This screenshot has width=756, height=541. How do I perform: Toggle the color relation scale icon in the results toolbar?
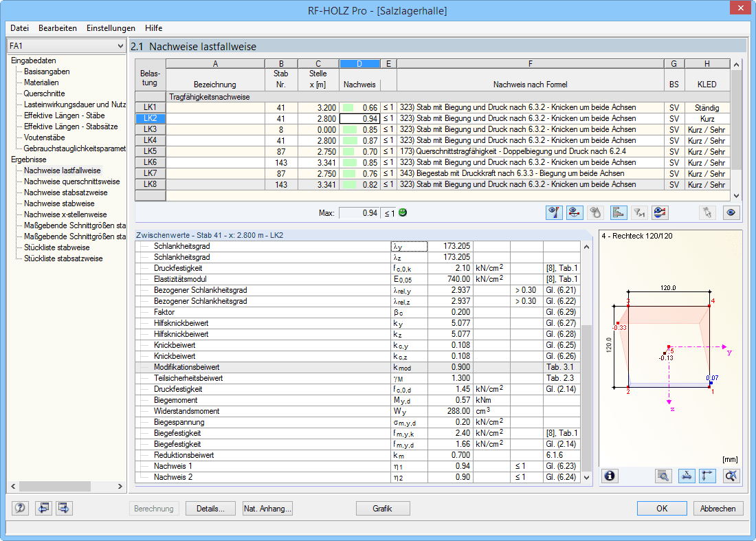(x=554, y=212)
